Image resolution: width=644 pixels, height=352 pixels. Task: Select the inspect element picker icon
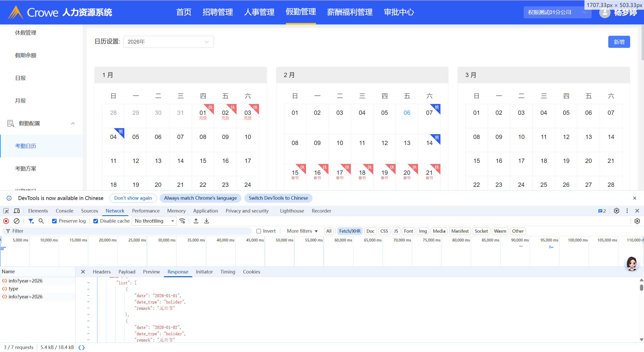[x=6, y=211]
